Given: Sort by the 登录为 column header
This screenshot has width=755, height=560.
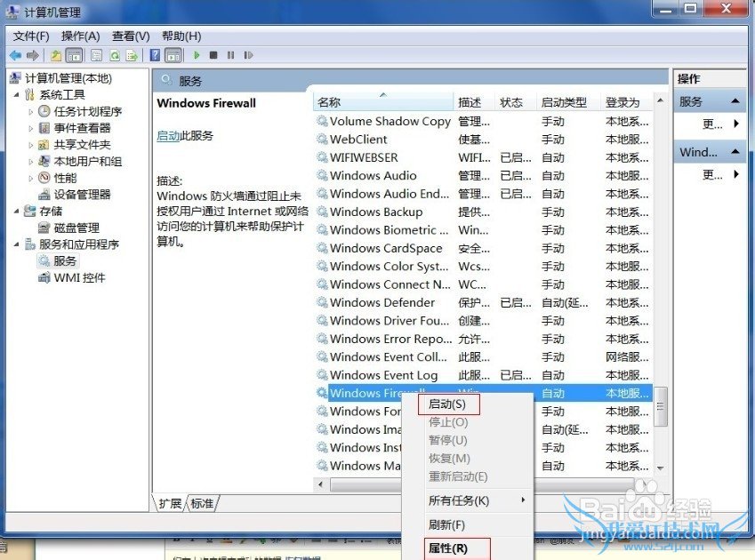Looking at the screenshot, I should point(626,102).
